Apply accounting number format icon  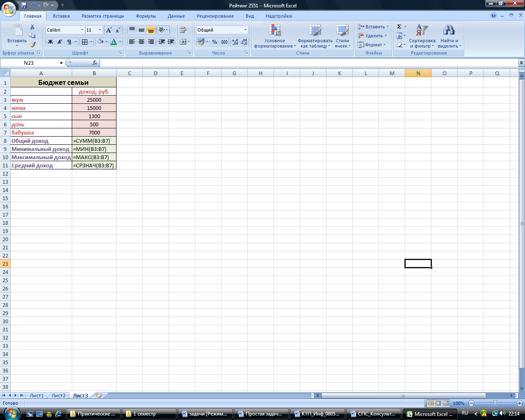201,42
